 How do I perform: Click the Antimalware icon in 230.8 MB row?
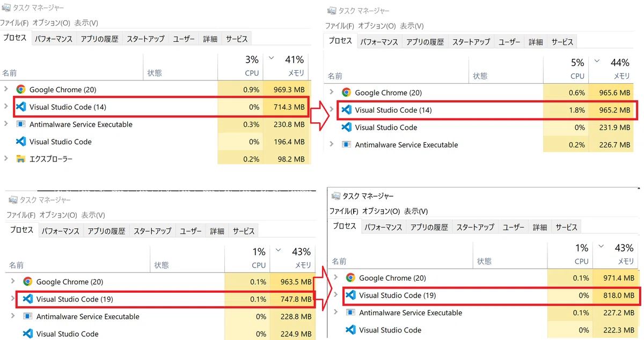click(21, 124)
